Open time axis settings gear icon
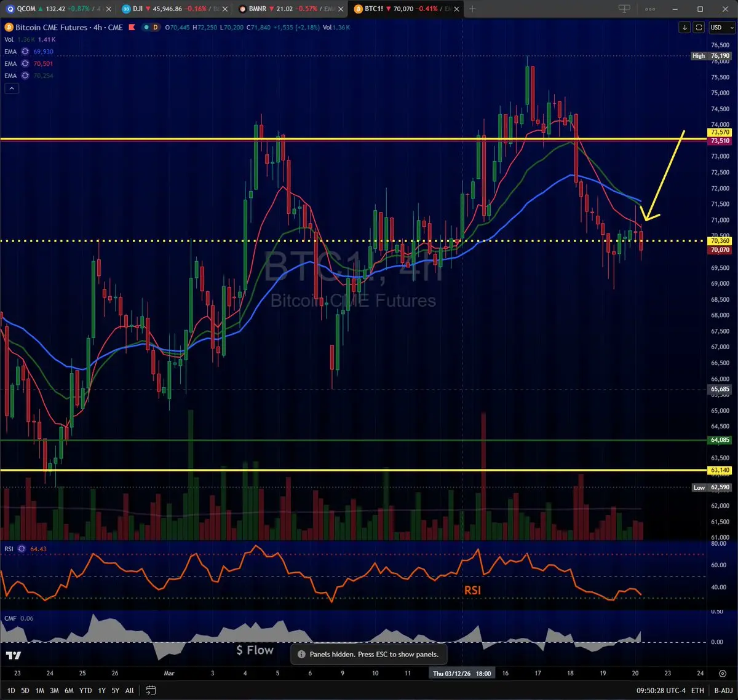The width and height of the screenshot is (738, 700). [721, 674]
